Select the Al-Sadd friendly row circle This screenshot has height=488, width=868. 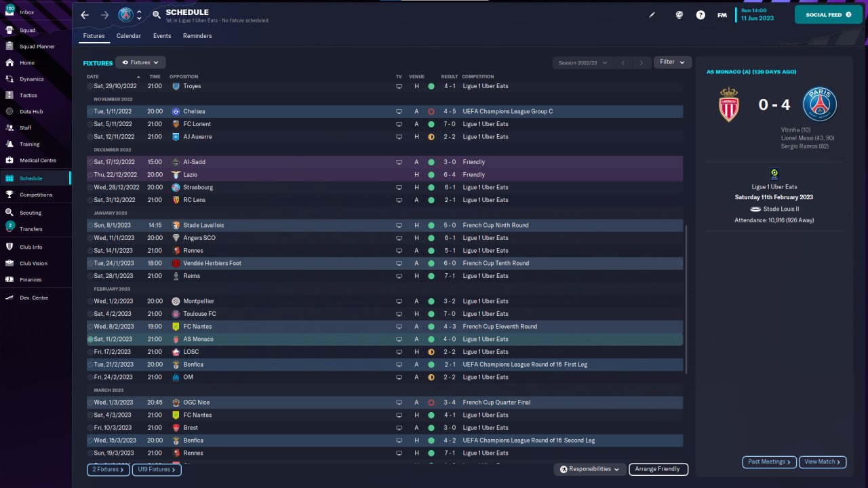(90, 162)
